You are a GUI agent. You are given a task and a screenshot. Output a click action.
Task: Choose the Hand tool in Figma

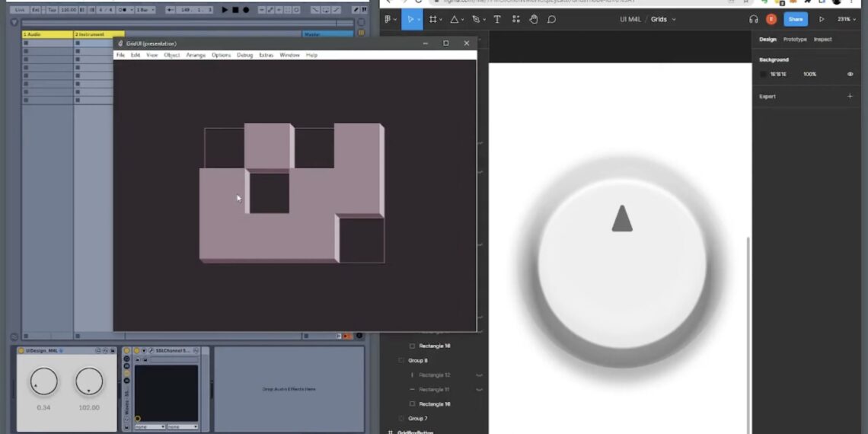[533, 19]
